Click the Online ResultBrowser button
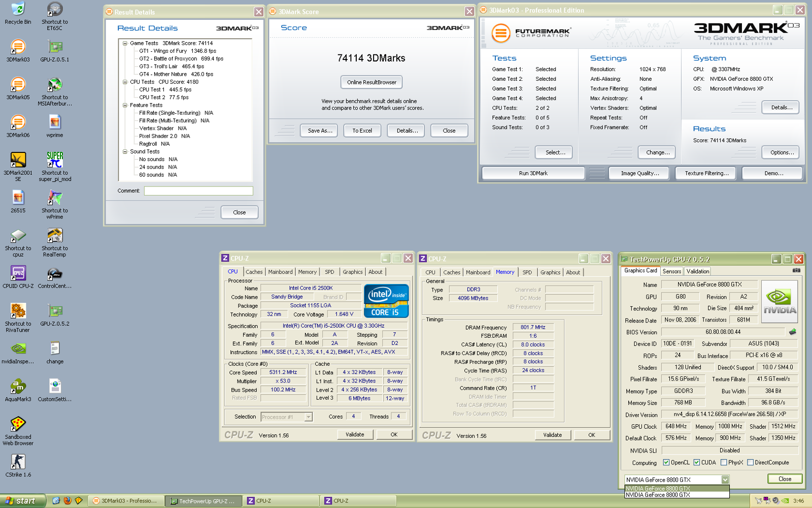The width and height of the screenshot is (812, 508). pos(371,82)
